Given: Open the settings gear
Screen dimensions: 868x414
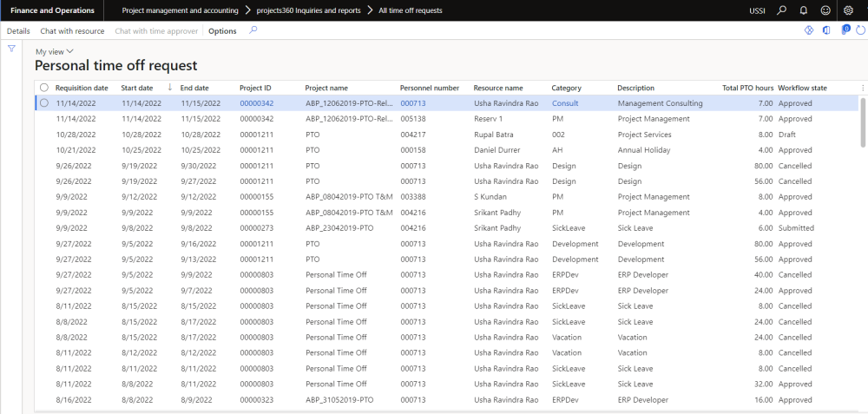Looking at the screenshot, I should tap(848, 10).
